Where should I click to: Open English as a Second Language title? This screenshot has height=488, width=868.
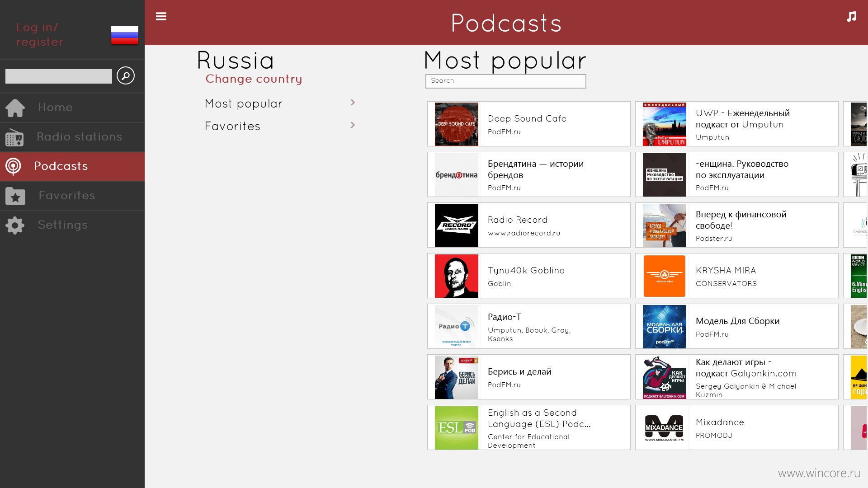[539, 418]
